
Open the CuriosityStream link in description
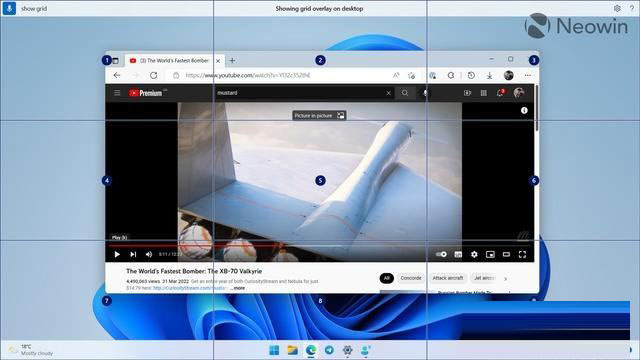pyautogui.click(x=189, y=288)
